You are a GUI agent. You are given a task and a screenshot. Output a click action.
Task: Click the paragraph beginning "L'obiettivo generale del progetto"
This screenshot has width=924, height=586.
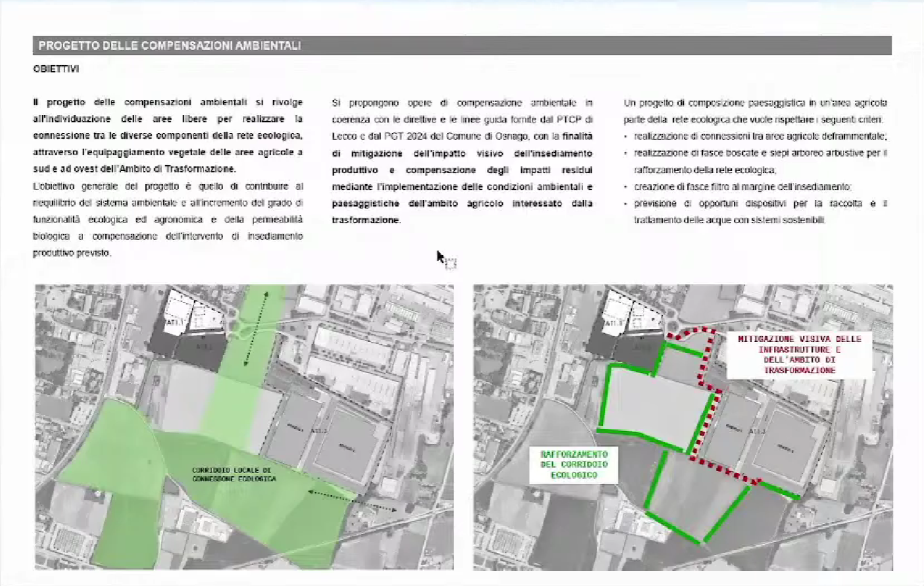point(168,220)
